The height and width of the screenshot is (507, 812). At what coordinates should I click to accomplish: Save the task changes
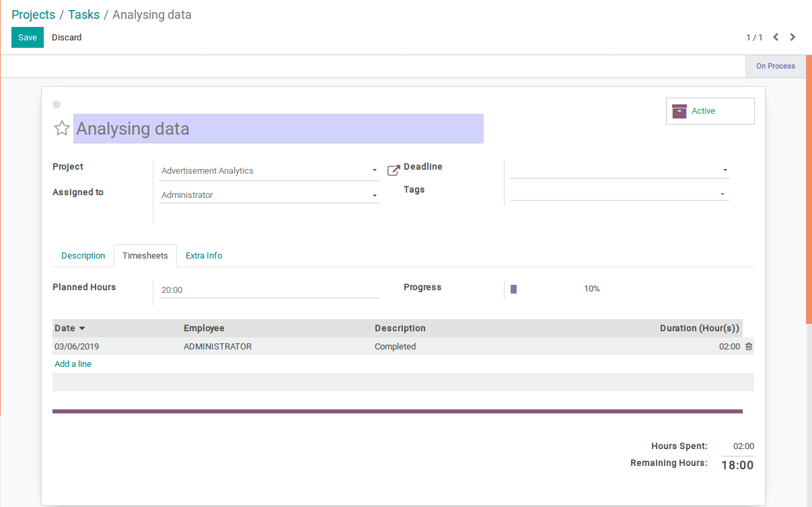[27, 37]
